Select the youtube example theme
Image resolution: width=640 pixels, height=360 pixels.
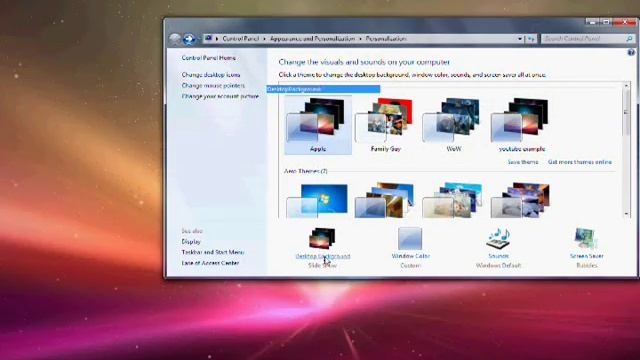[522, 125]
